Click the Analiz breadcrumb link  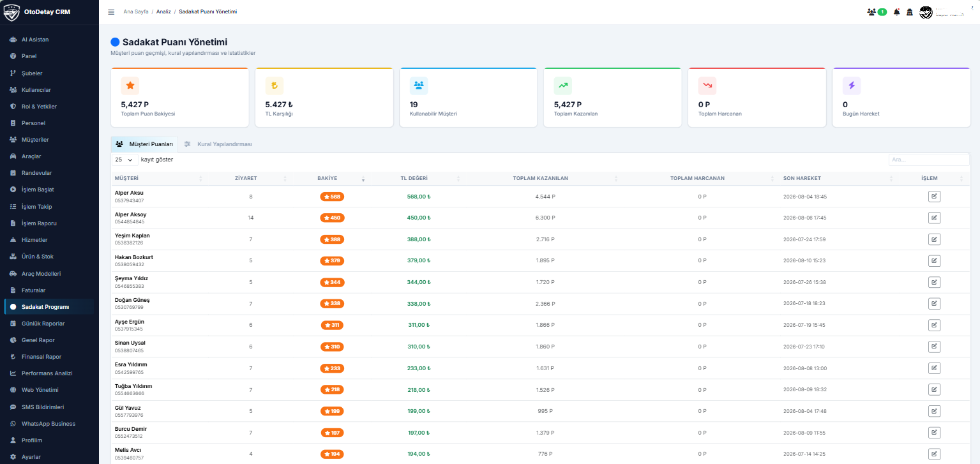(163, 12)
